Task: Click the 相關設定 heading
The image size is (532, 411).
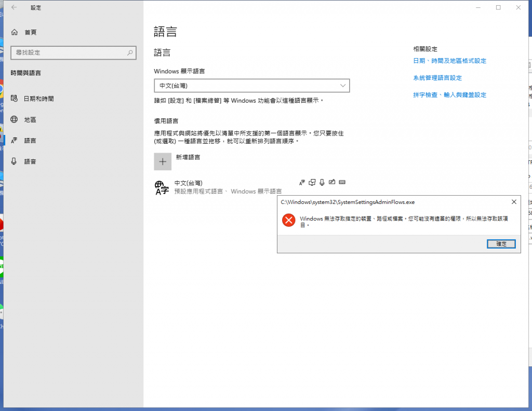Action: click(x=425, y=49)
